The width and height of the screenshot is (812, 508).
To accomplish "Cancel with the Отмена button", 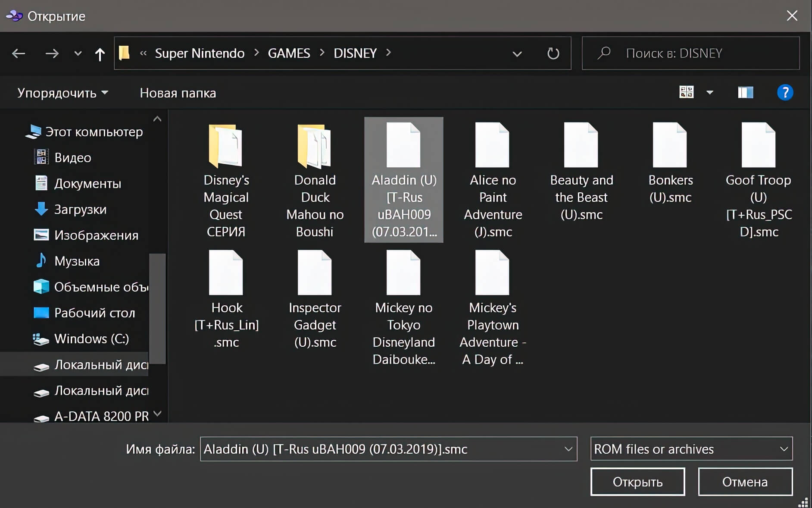I will [x=745, y=482].
